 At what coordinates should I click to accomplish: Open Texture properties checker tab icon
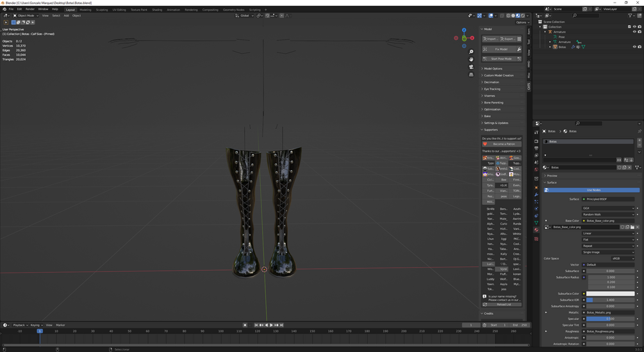[536, 239]
